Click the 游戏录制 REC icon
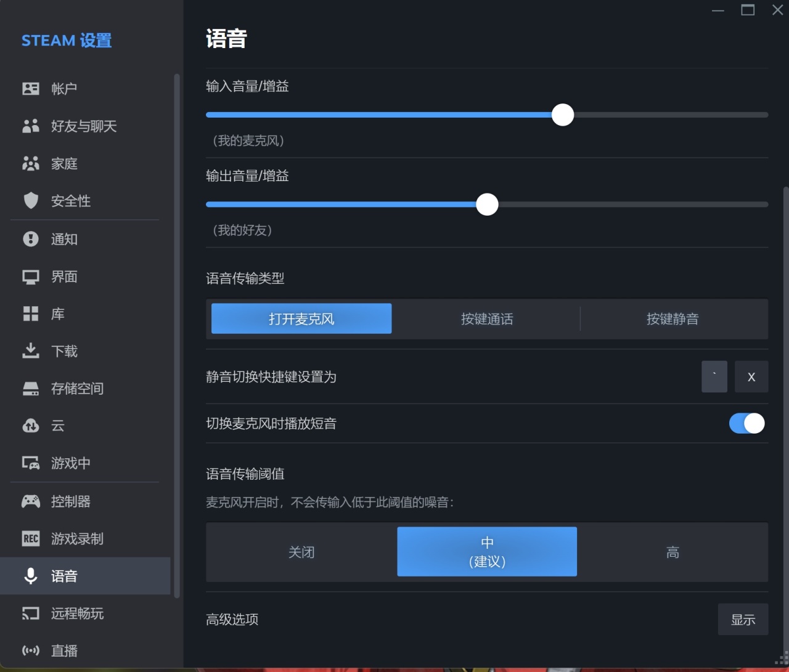 [31, 539]
